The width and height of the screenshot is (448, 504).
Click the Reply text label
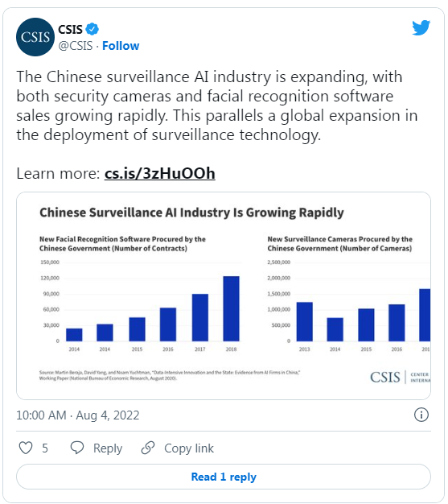108,448
